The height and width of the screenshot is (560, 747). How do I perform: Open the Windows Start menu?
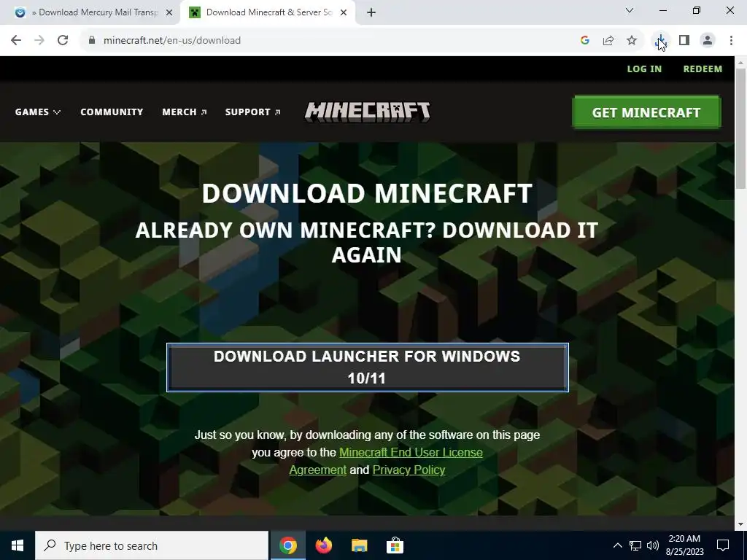[x=18, y=545]
